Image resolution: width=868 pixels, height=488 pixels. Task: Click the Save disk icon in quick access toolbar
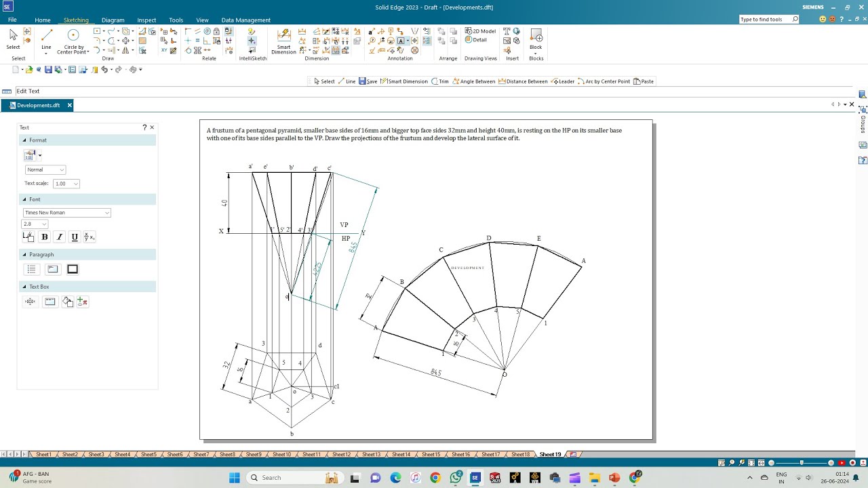click(48, 69)
